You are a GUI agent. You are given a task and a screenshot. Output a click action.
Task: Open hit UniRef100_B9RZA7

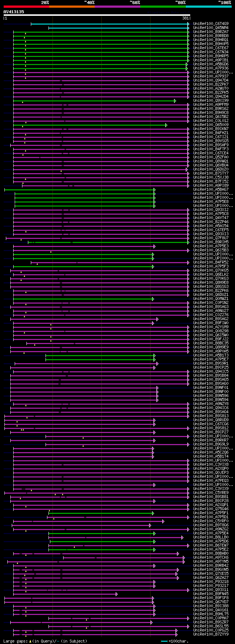[211, 32]
